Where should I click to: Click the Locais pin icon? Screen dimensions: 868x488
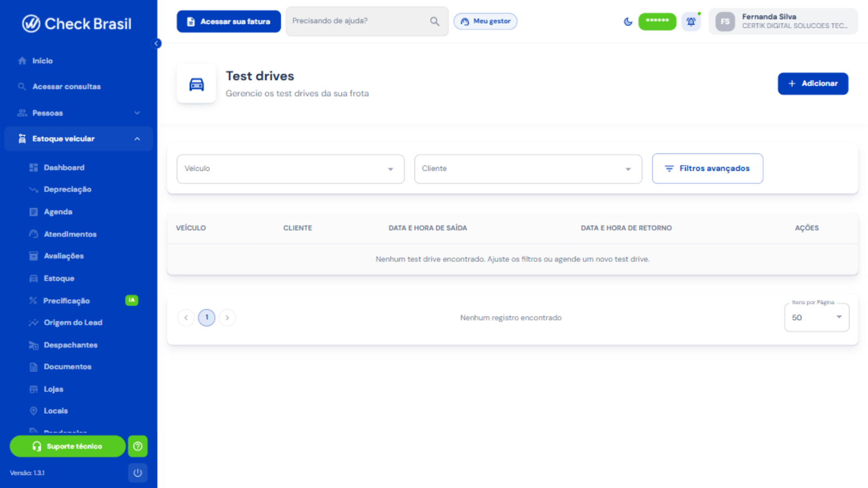click(34, 411)
